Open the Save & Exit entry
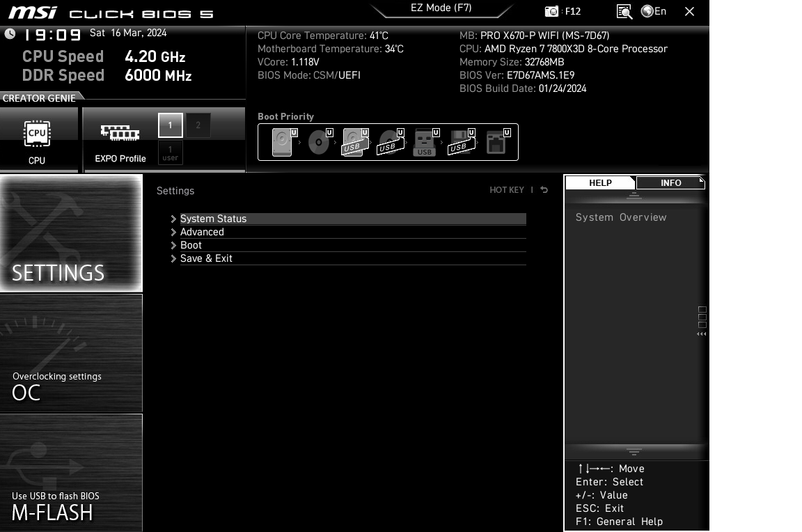The image size is (802, 532). [353, 259]
